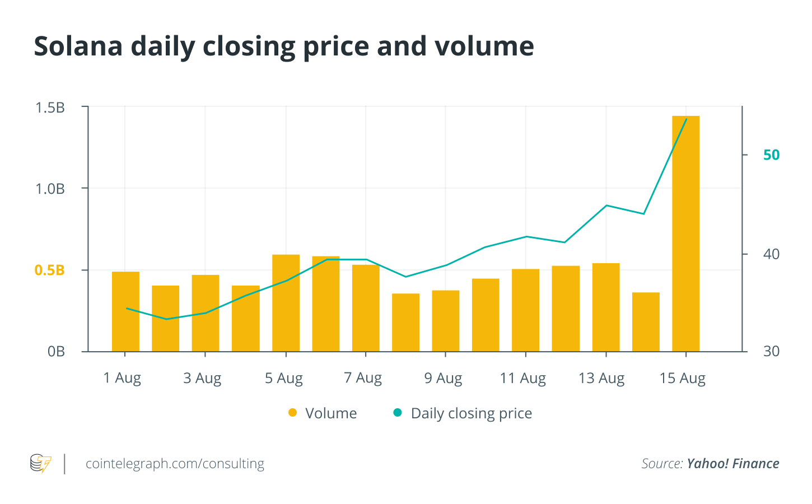
Task: Toggle the Daily closing price legend marker
Action: click(398, 413)
